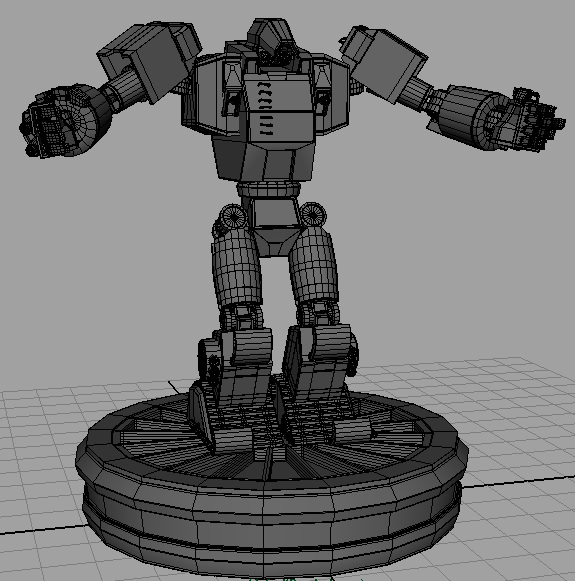
Task: Select the robot's waist ring joint
Action: coord(268,190)
